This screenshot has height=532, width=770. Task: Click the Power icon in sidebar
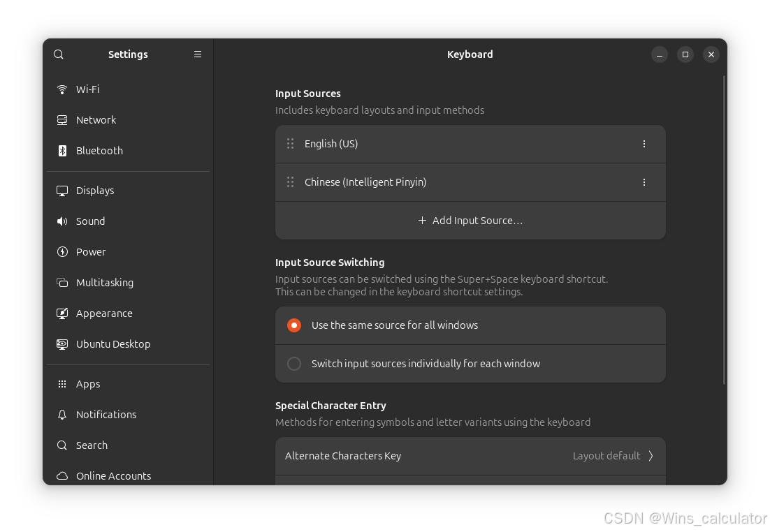(x=62, y=252)
